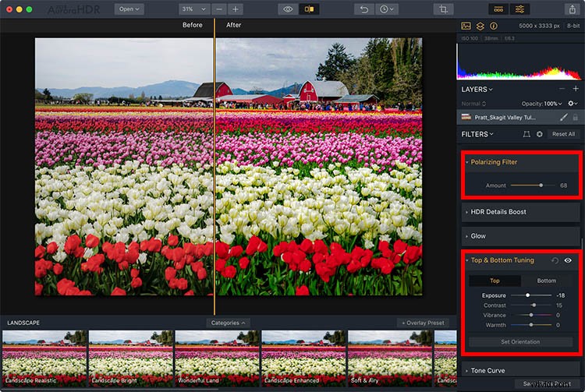Collapse the LAYERS section
This screenshot has height=392, width=585.
[477, 90]
